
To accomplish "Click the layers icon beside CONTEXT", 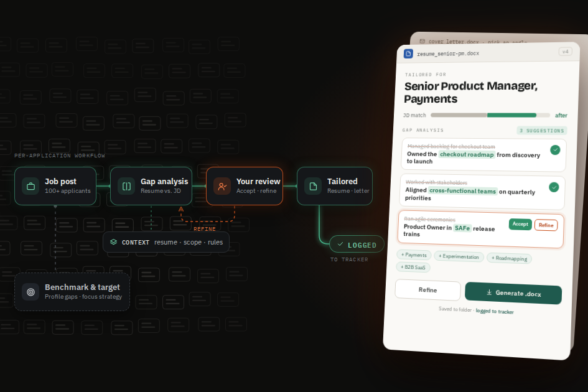I will click(x=114, y=242).
